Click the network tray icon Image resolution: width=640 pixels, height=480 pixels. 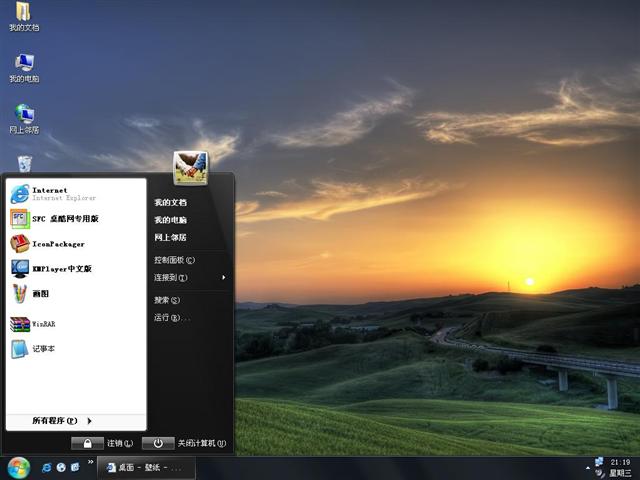tap(599, 462)
